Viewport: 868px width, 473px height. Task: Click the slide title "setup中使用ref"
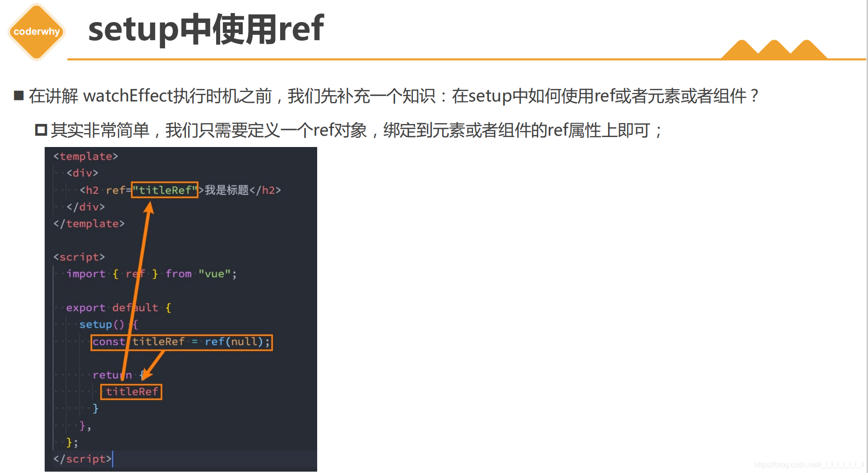coord(206,29)
